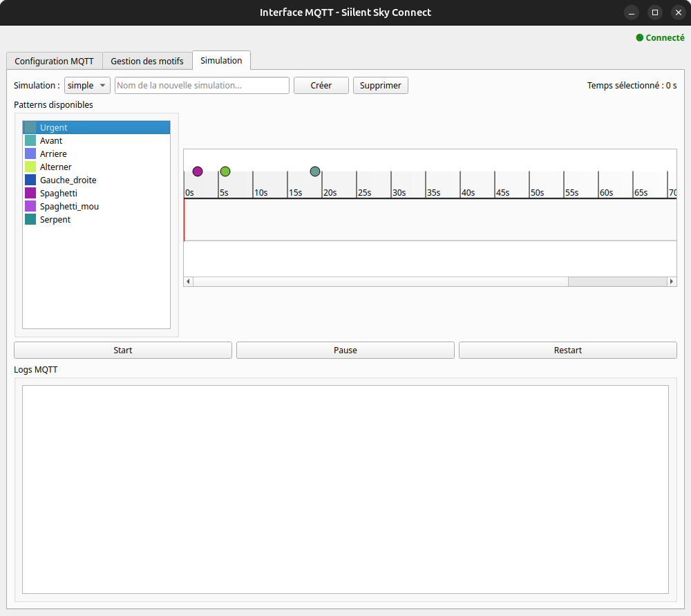
Task: Open the Simulation dropdown showing simple
Action: (87, 86)
